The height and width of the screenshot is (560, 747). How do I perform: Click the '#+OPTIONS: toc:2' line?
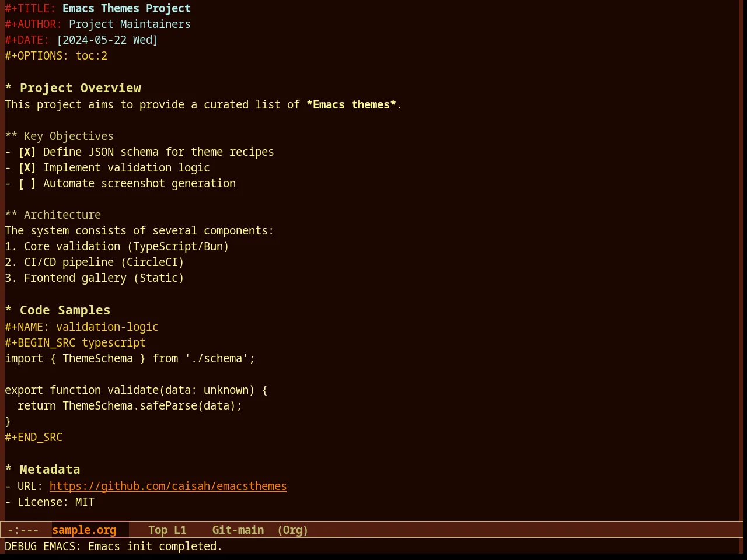tap(56, 56)
